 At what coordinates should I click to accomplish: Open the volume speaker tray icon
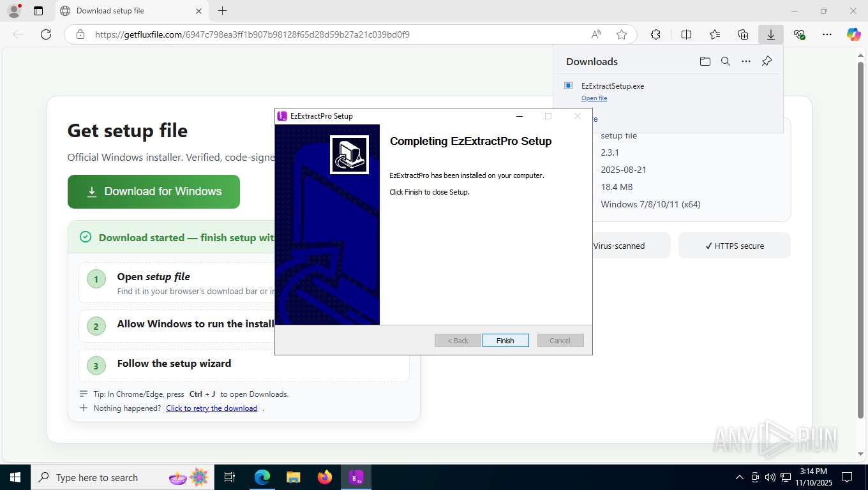[770, 477]
